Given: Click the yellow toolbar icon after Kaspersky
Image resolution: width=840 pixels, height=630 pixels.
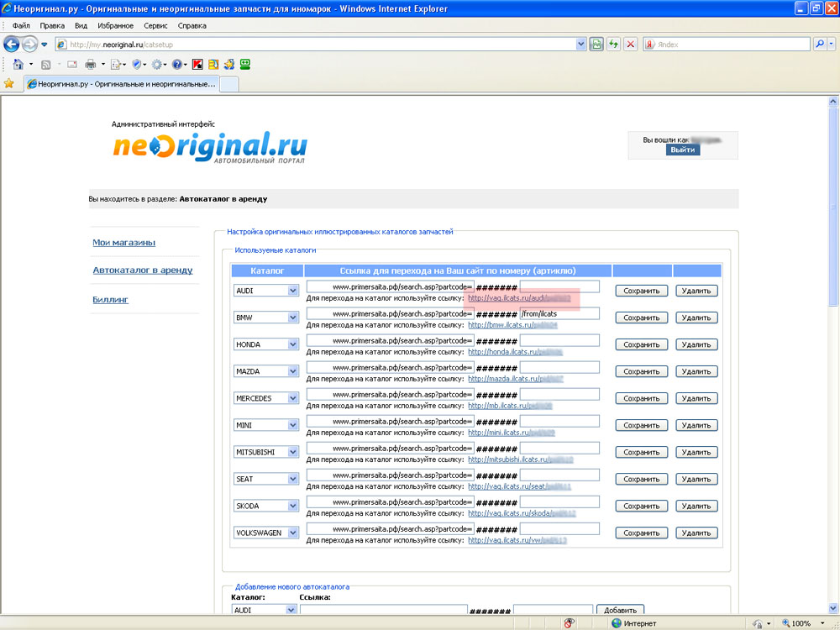Looking at the screenshot, I should coord(213,65).
